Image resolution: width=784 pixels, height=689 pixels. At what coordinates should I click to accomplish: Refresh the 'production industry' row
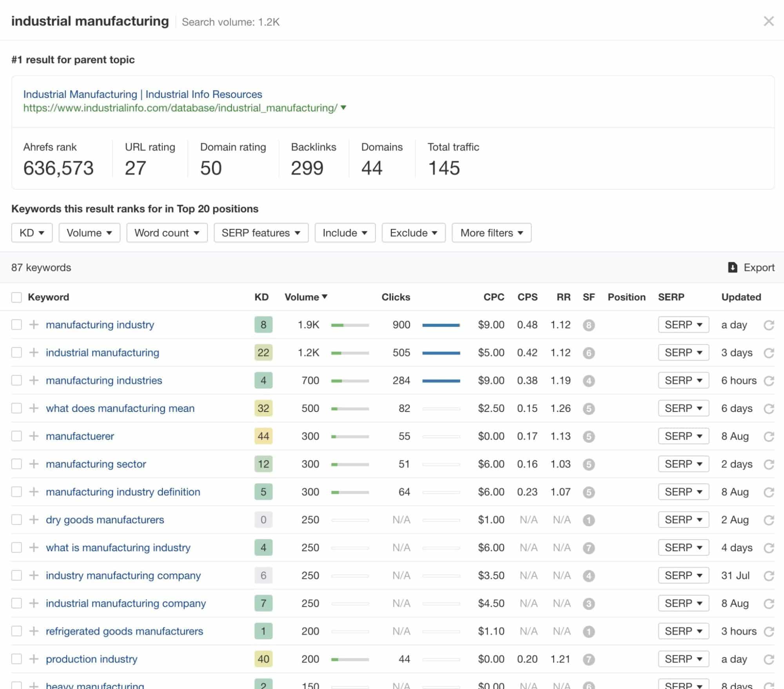[769, 659]
